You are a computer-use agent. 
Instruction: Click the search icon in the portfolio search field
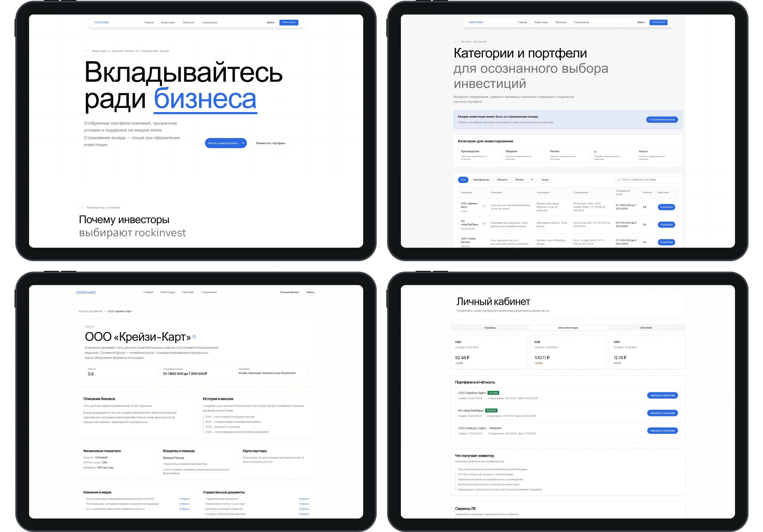click(619, 180)
